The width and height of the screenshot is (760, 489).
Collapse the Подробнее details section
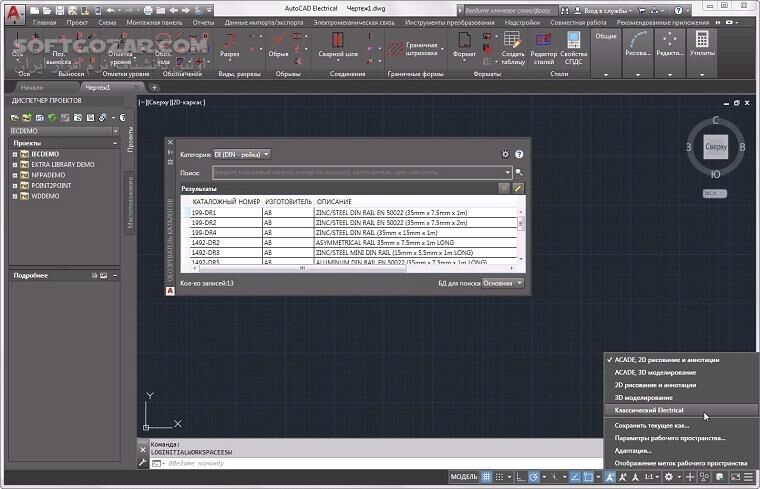tap(115, 275)
